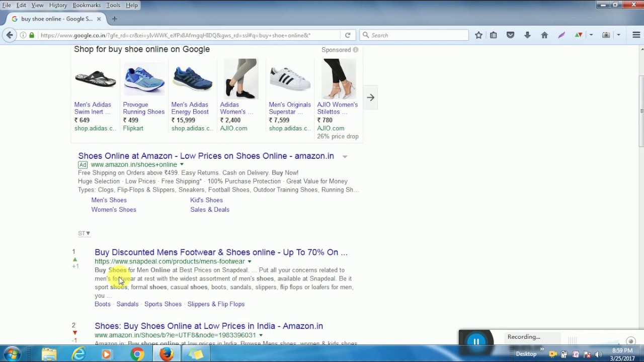The image size is (644, 362).
Task: Bookmark this page with the star icon
Action: click(x=478, y=35)
